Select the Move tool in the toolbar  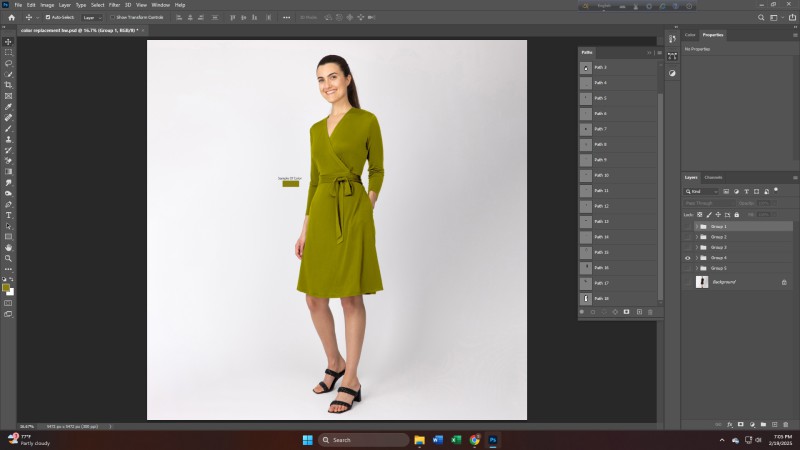coord(8,41)
